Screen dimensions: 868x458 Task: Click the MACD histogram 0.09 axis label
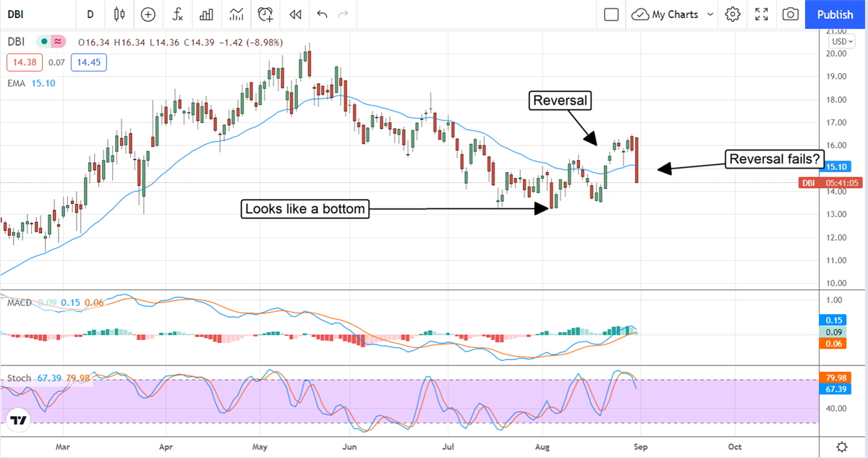(832, 332)
